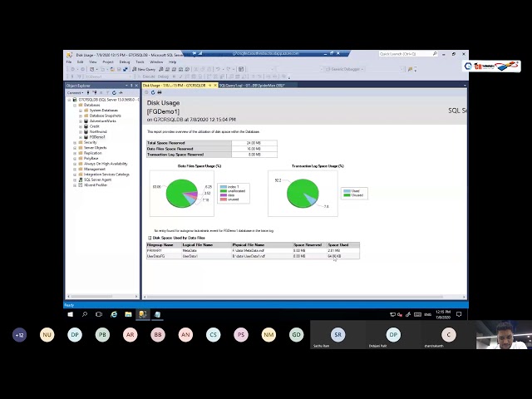Click the Object Explorer refresh icon
The height and width of the screenshot is (399, 532).
115,92
